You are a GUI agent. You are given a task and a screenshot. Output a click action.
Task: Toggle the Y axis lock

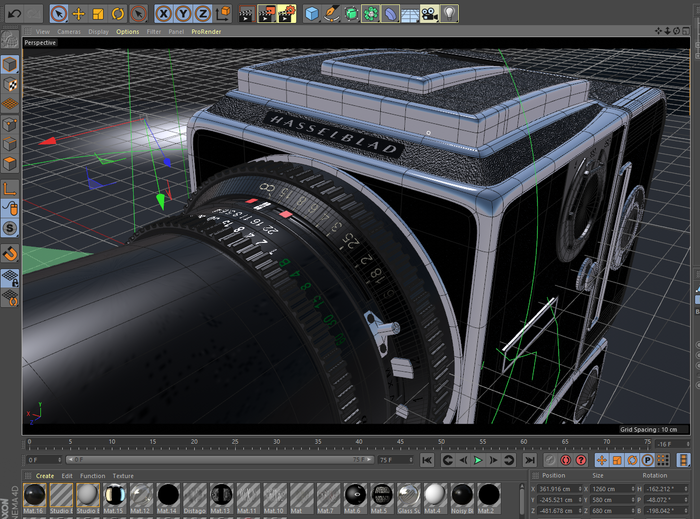(x=184, y=14)
